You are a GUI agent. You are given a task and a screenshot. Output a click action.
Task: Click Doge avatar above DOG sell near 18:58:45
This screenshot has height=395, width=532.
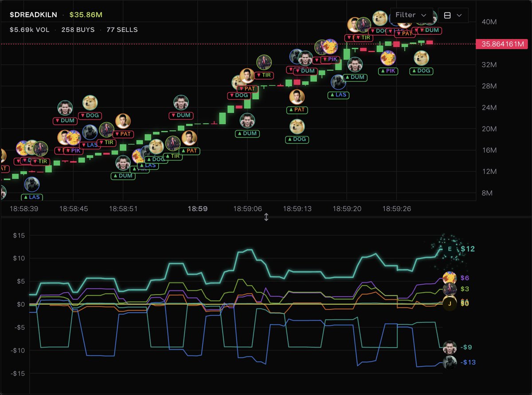click(x=90, y=103)
